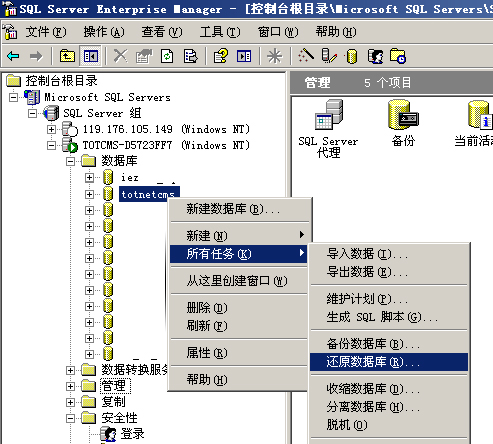Collapse the 安全性 folder node
493x444 pixels.
tap(70, 418)
